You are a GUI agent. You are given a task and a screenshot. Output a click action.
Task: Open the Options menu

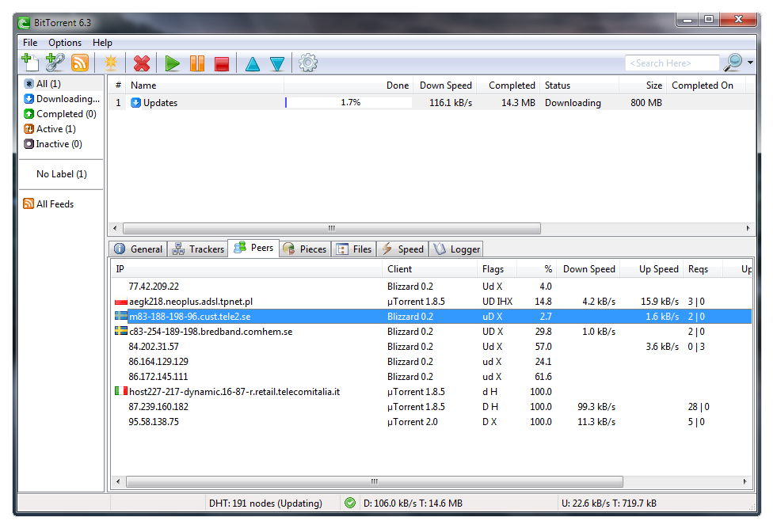(65, 43)
